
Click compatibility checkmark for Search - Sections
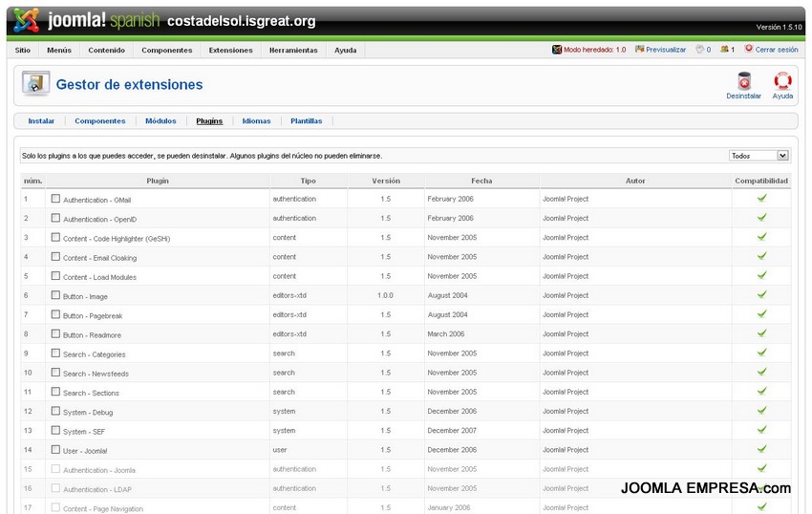point(761,391)
